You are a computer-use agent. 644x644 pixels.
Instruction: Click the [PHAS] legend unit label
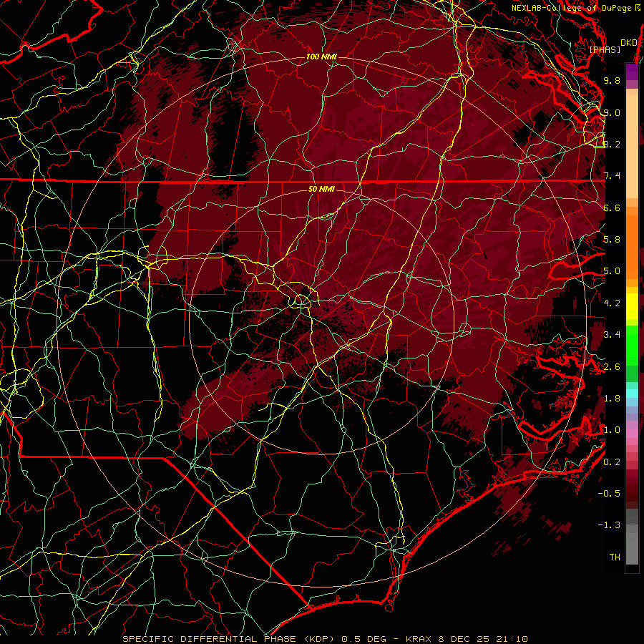point(605,50)
